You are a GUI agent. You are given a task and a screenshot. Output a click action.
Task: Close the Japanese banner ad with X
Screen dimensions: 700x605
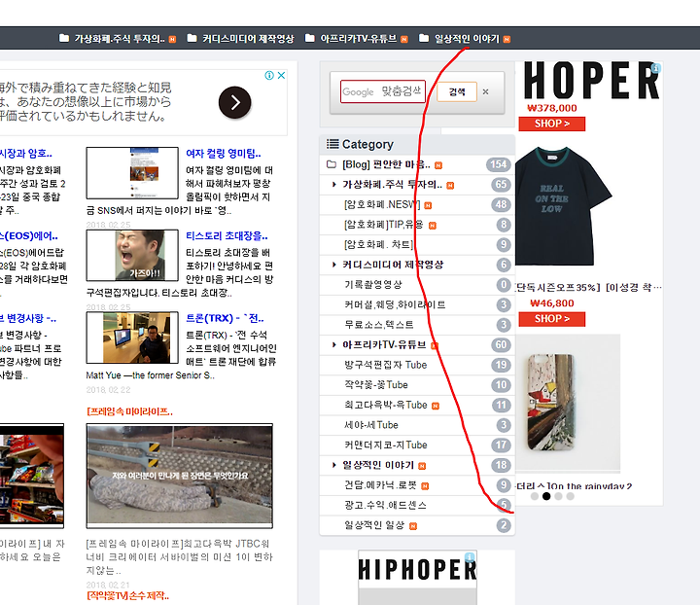coord(281,75)
